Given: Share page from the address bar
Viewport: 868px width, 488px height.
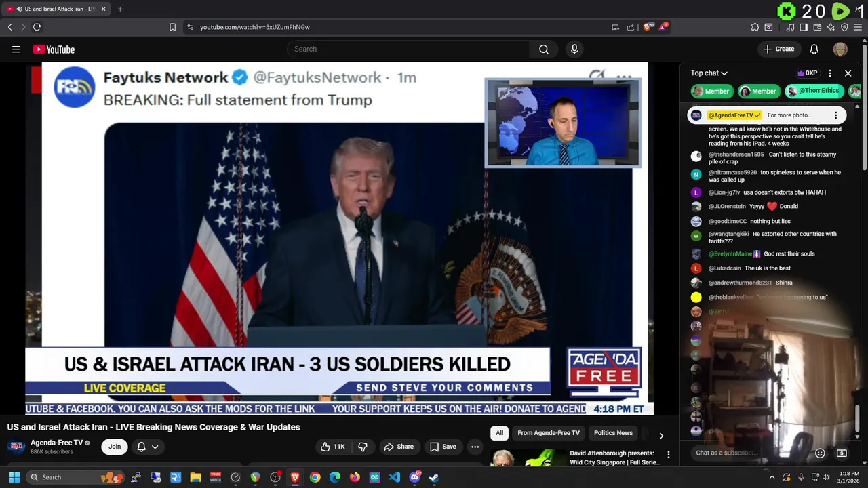Looking at the screenshot, I should point(631,27).
